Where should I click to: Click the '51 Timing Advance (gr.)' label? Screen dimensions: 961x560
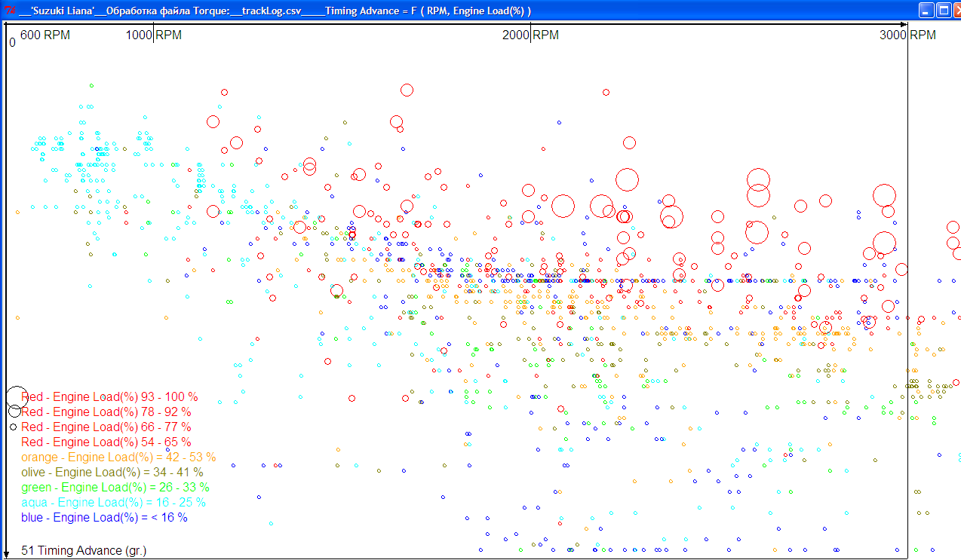pyautogui.click(x=84, y=550)
